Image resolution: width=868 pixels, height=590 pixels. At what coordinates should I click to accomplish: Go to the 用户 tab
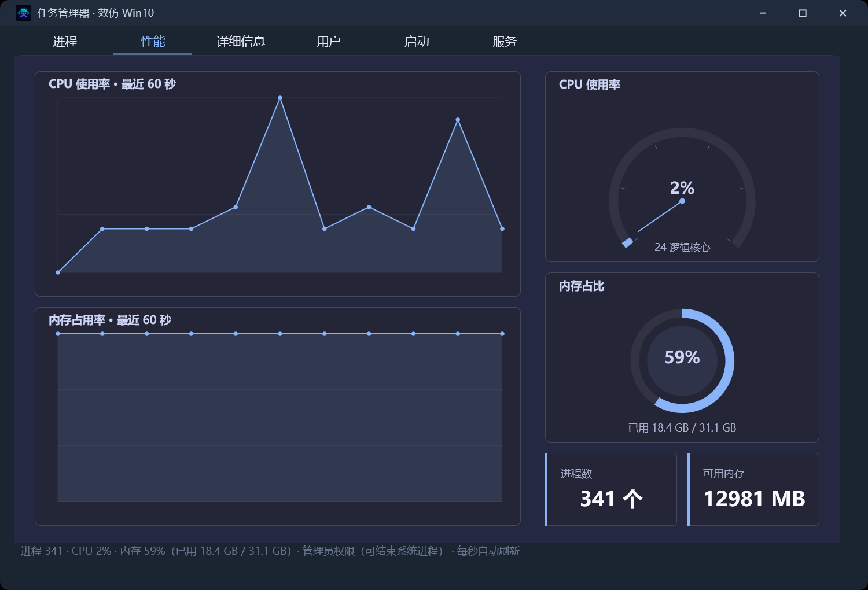click(x=329, y=42)
